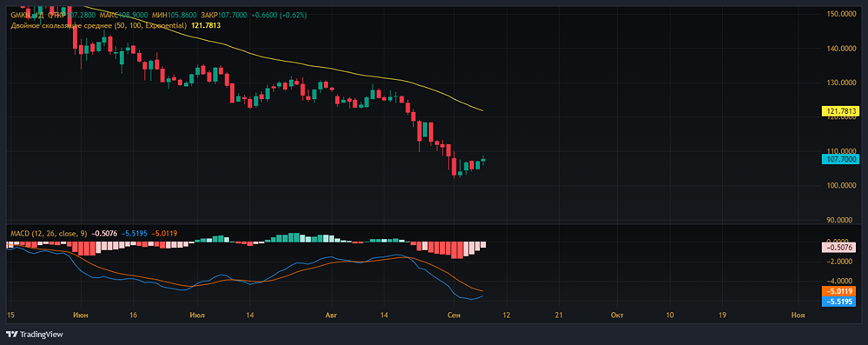Click the 100.0000 price scale label
The height and width of the screenshot is (345, 868).
[x=840, y=185]
